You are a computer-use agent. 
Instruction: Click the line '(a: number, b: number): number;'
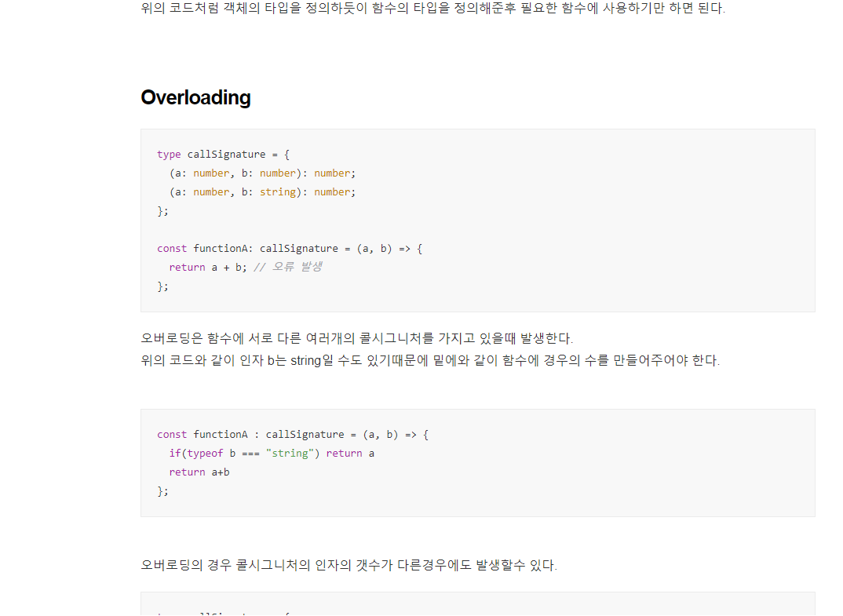point(262,173)
